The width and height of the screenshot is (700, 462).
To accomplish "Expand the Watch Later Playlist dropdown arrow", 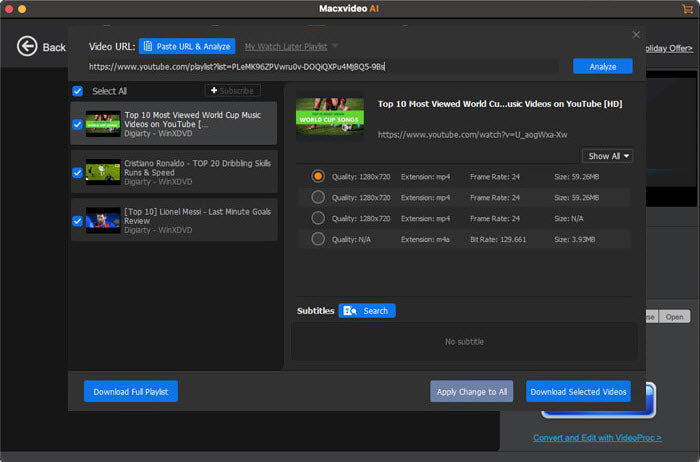I will (x=335, y=46).
